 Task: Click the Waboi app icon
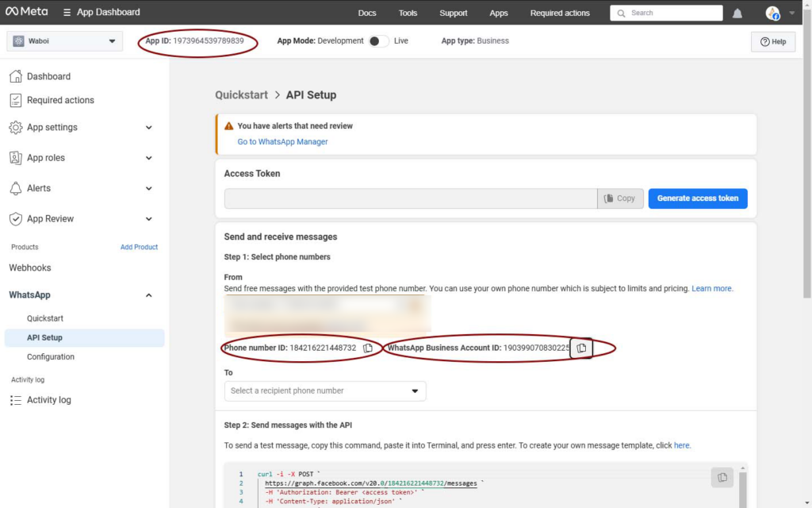[x=19, y=41]
